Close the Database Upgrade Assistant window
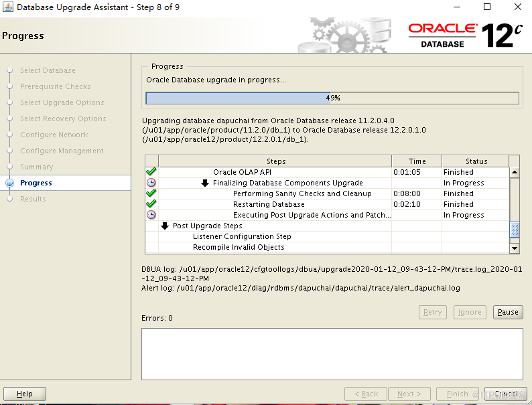Screen dimensions: 532x405 click(518, 7)
